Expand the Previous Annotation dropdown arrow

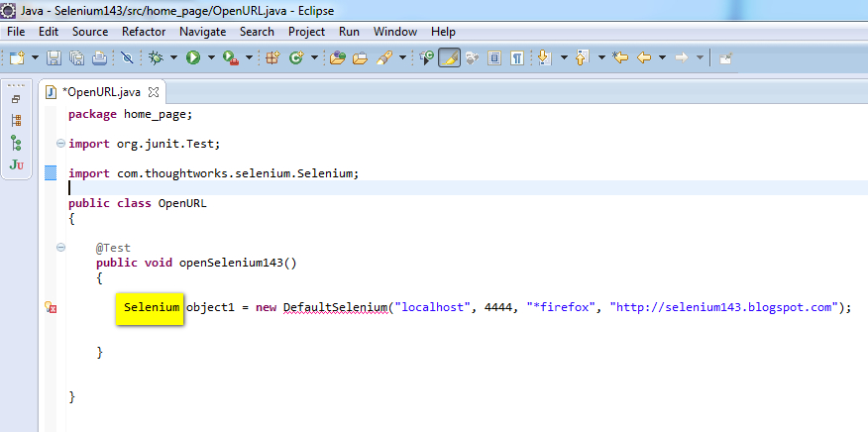pyautogui.click(x=601, y=57)
